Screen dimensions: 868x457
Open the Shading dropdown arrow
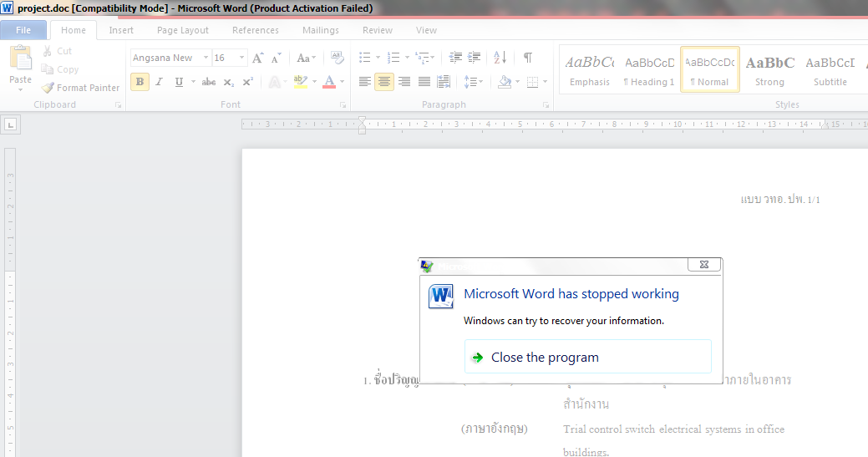tap(518, 82)
